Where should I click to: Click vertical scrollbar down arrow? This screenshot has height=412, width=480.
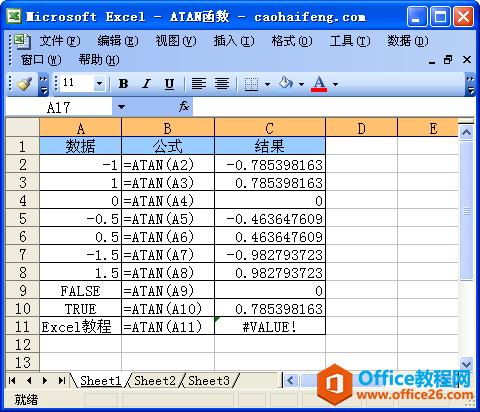click(466, 363)
